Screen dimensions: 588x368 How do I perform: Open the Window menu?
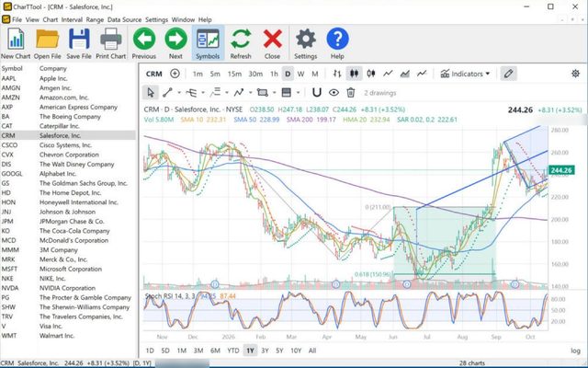[183, 19]
